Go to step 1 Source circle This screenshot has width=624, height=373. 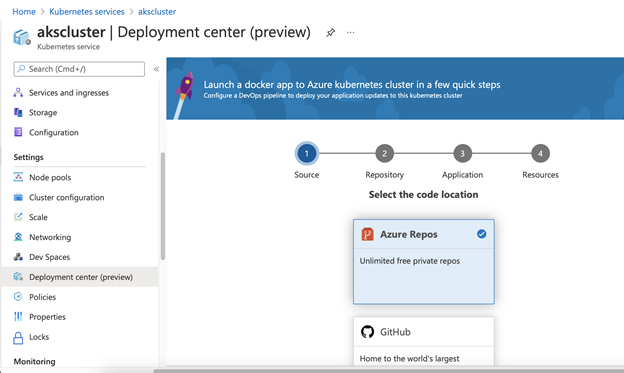pos(306,153)
